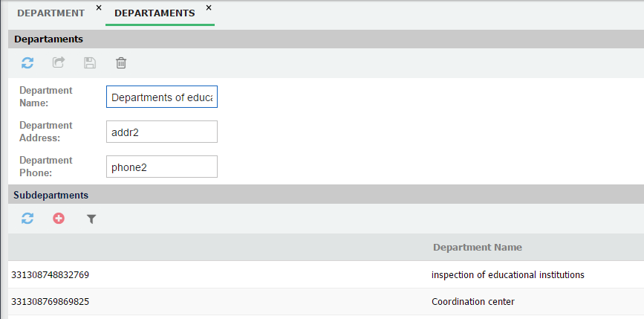Click the save floppy disk icon

tap(90, 63)
